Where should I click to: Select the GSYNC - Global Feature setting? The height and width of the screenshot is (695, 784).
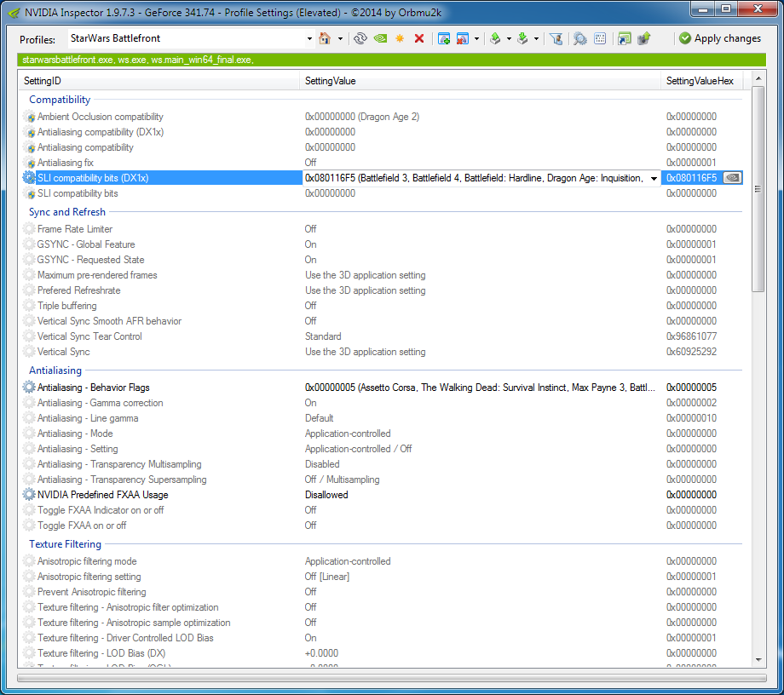coord(86,244)
